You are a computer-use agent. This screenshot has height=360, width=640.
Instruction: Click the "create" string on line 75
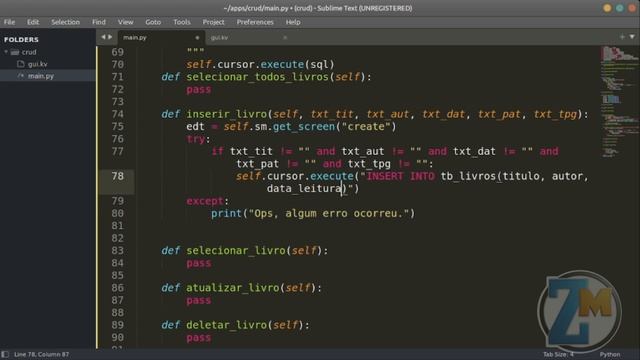click(x=365, y=127)
